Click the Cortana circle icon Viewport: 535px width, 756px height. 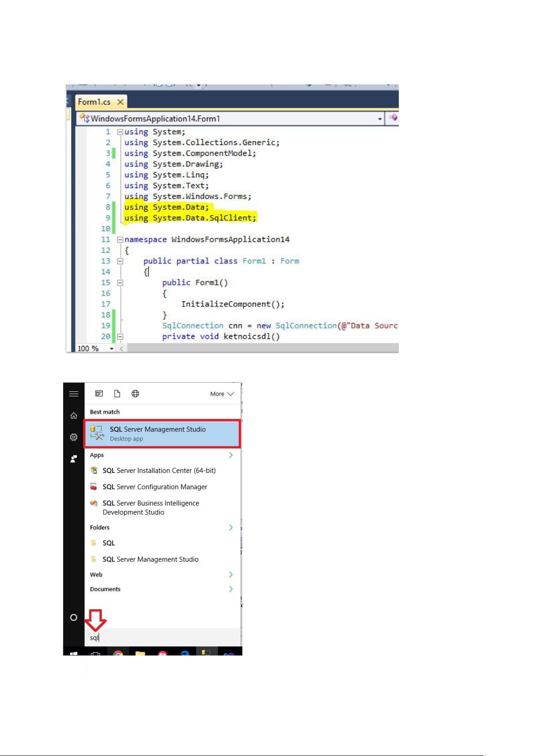[74, 617]
